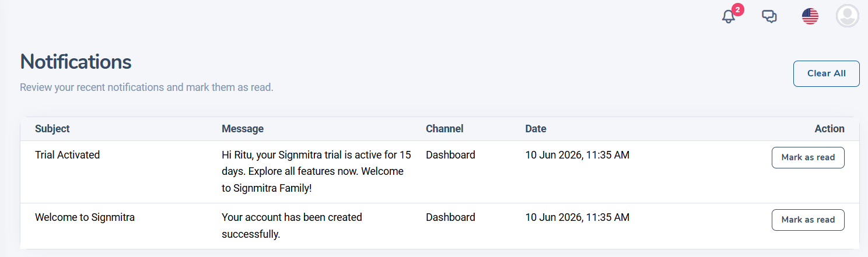Click Dashboard channel in Trial Activated row
This screenshot has height=257, width=868.
point(450,155)
